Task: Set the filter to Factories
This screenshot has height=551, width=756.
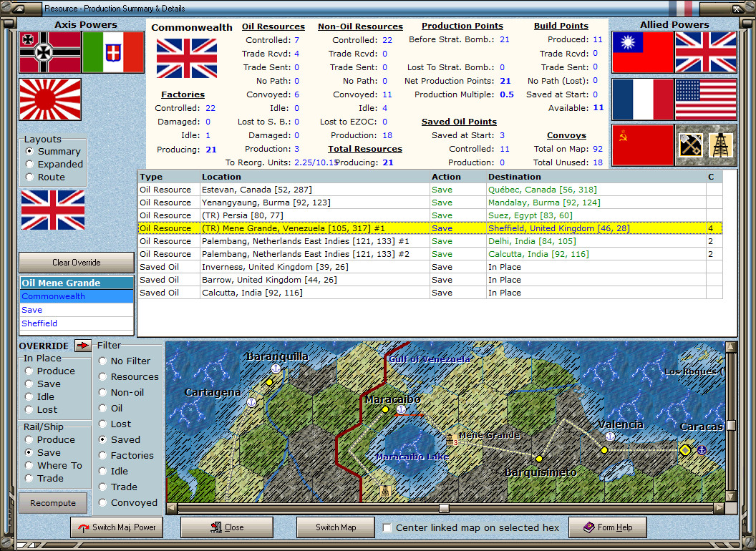Action: pos(103,456)
